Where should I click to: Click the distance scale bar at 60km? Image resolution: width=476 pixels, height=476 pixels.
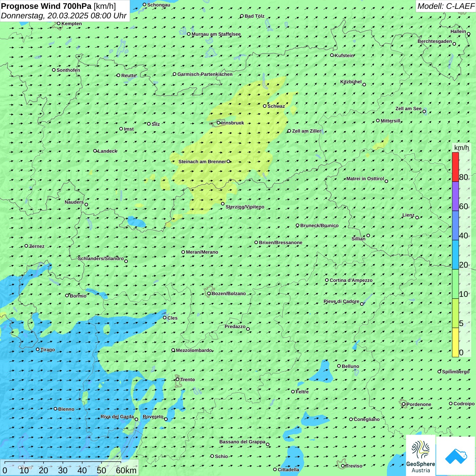tap(126, 470)
